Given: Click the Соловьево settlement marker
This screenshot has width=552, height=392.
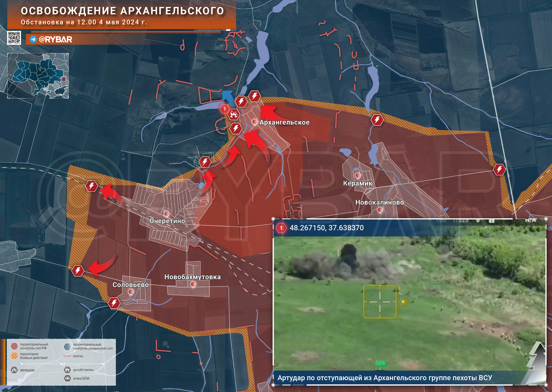Looking at the screenshot, I should click(131, 292).
